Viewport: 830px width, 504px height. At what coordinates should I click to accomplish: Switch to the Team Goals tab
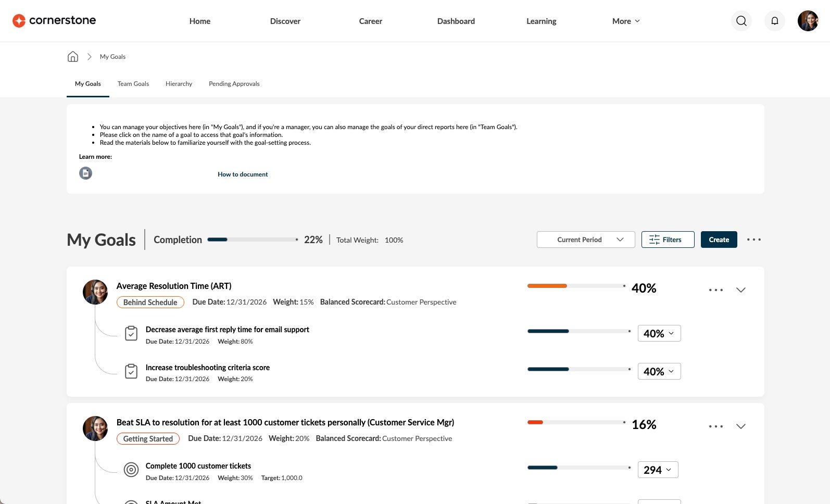point(133,84)
